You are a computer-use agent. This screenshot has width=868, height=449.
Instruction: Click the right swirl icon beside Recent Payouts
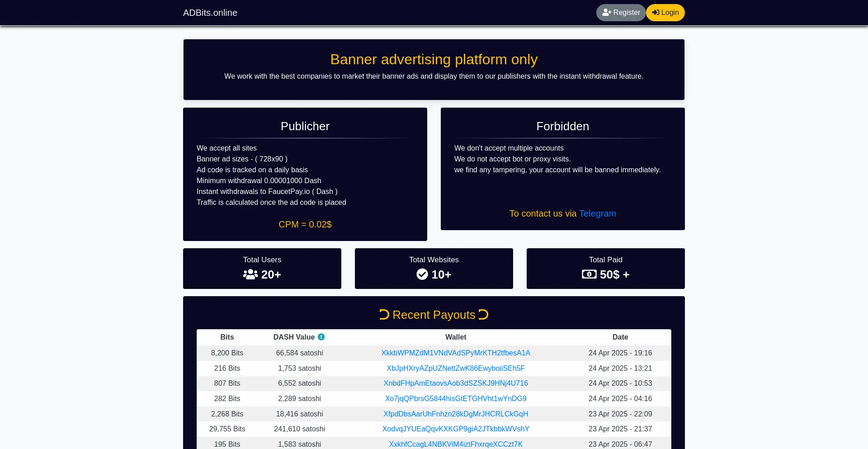pyautogui.click(x=483, y=314)
